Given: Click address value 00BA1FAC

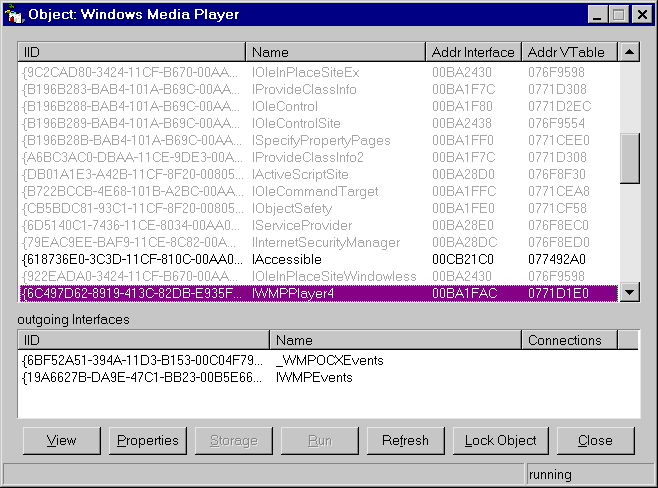Looking at the screenshot, I should point(465,293).
